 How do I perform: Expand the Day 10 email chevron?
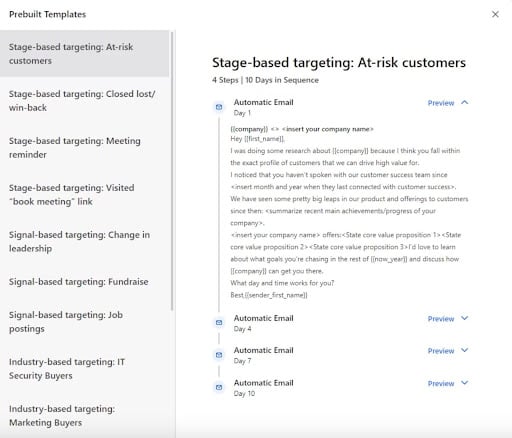coord(465,383)
